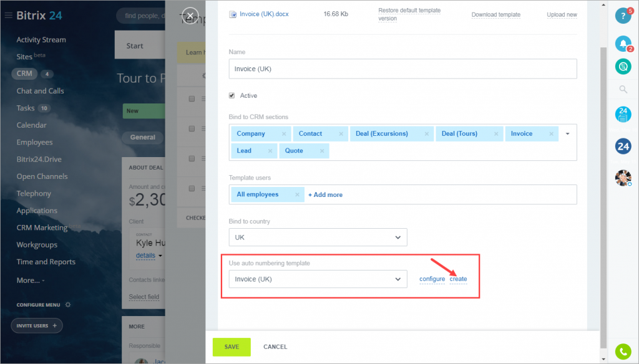This screenshot has width=639, height=364.
Task: Open Applications in the left menu
Action: (x=37, y=211)
